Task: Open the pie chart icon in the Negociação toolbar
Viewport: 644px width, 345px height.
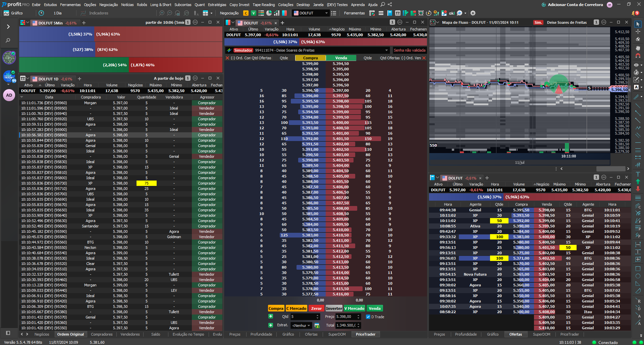Action: (x=269, y=13)
